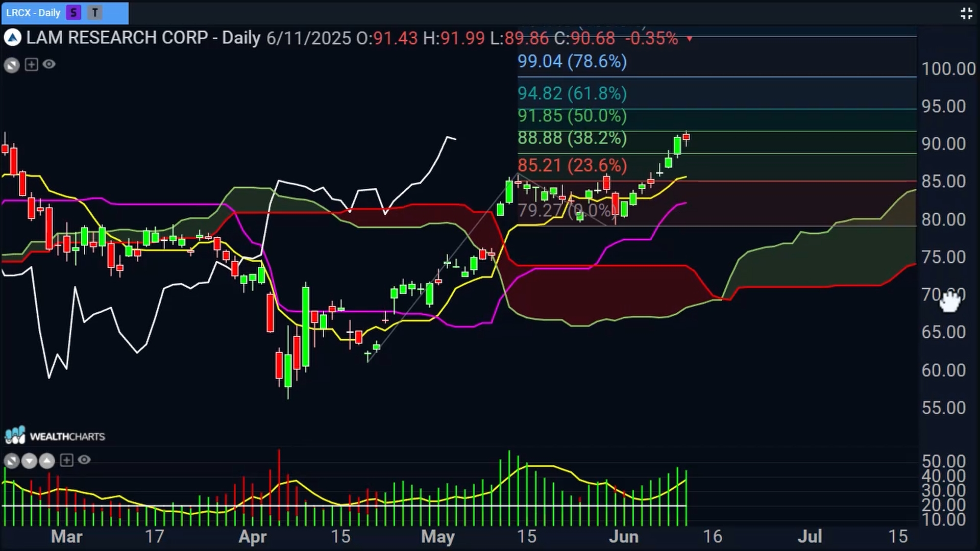The width and height of the screenshot is (980, 551).
Task: Click the 50.00 volume axis label
Action: coord(944,461)
